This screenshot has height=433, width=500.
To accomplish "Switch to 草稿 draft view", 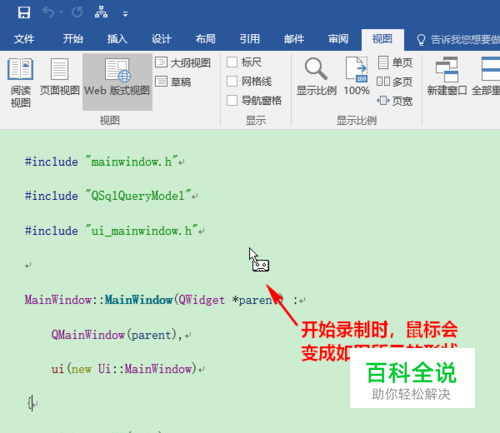I will [173, 82].
